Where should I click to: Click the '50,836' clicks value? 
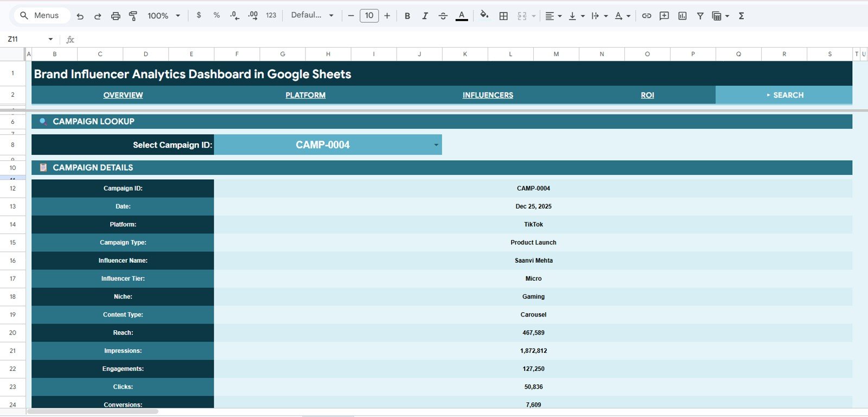click(533, 387)
